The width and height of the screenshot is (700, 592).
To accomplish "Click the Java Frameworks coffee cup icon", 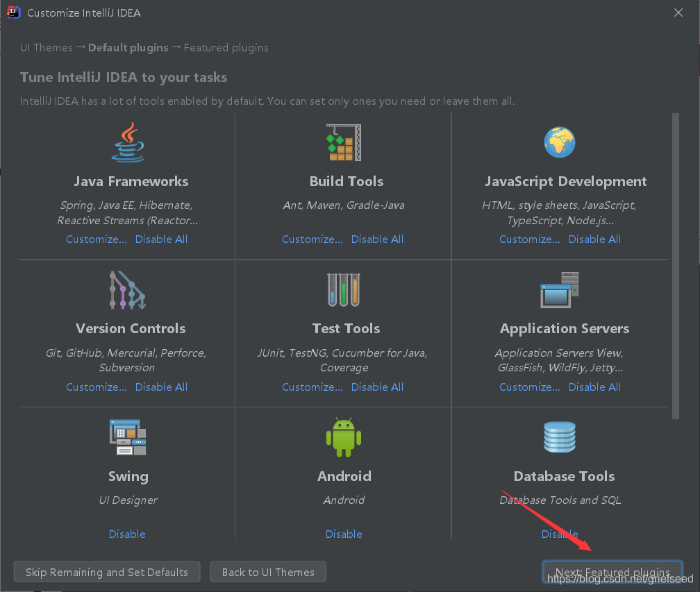I will coord(128,142).
